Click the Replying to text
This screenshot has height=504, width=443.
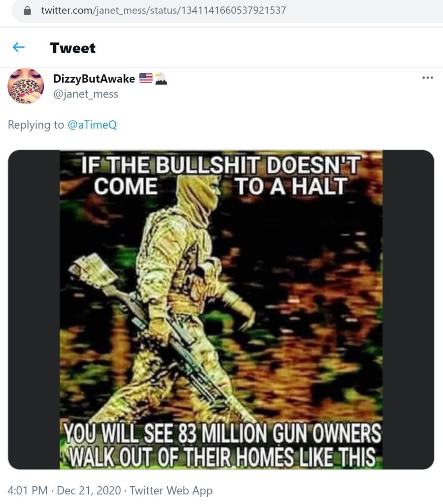click(x=35, y=125)
